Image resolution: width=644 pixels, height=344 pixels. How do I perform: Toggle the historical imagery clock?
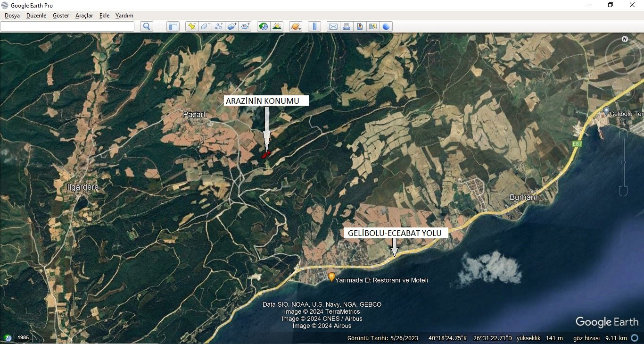coord(264,26)
